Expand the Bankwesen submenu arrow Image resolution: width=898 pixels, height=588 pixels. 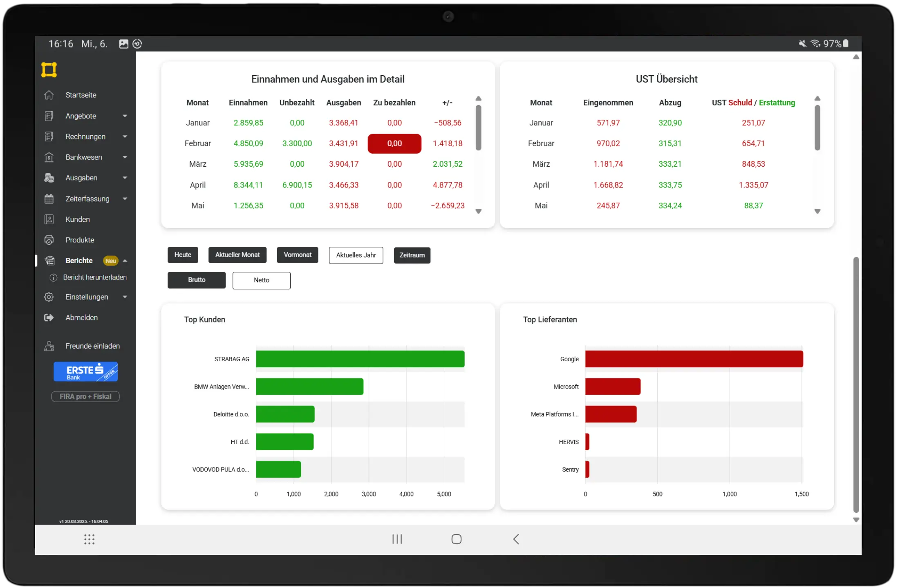(125, 157)
